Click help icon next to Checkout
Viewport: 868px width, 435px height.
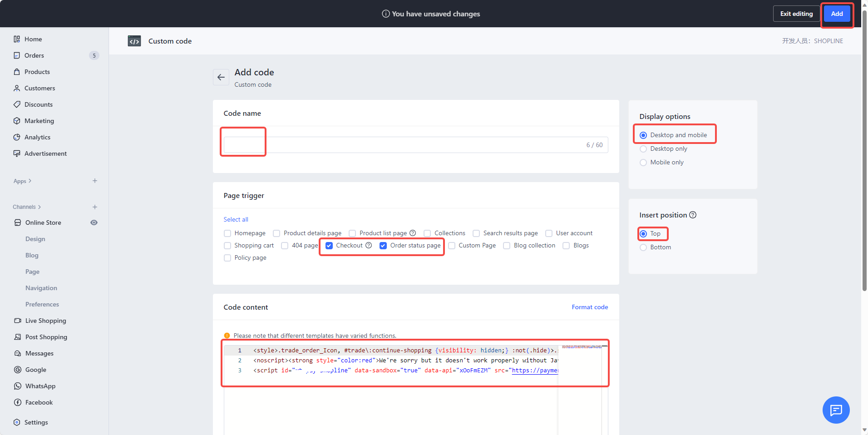(369, 245)
